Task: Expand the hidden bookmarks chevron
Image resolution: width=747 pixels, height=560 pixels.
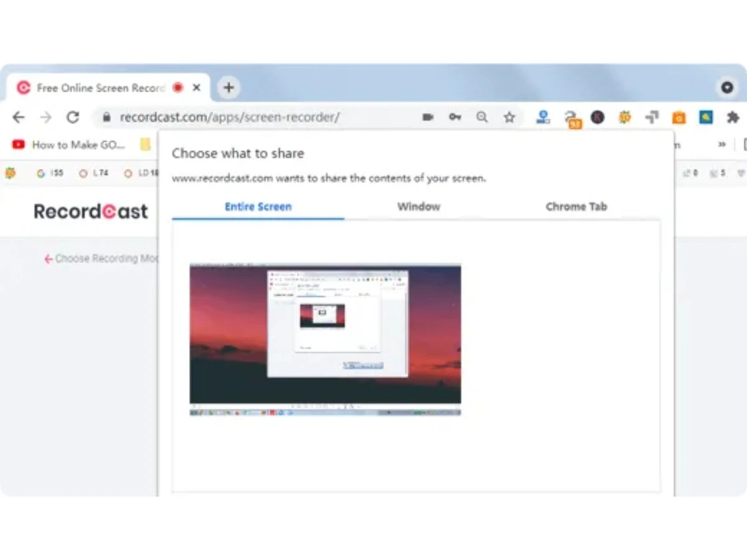Action: click(722, 144)
